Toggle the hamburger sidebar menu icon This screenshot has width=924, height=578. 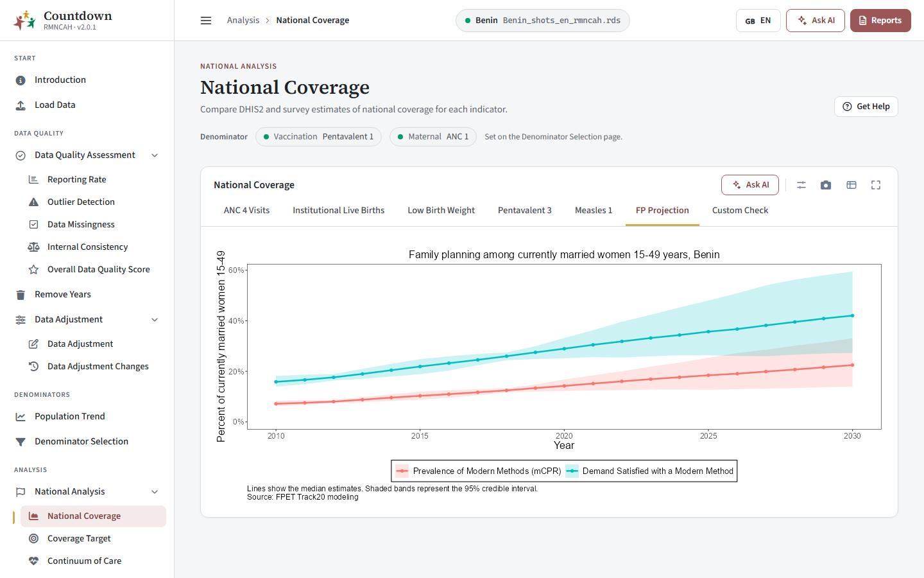tap(206, 21)
